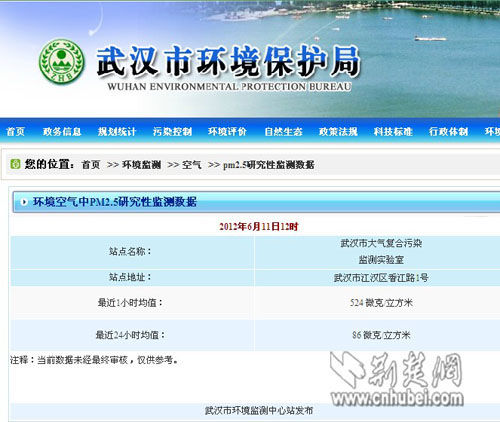The width and height of the screenshot is (500, 422).
Task: Click the footer 武汉市环境监测中心站发布
Action: click(259, 410)
